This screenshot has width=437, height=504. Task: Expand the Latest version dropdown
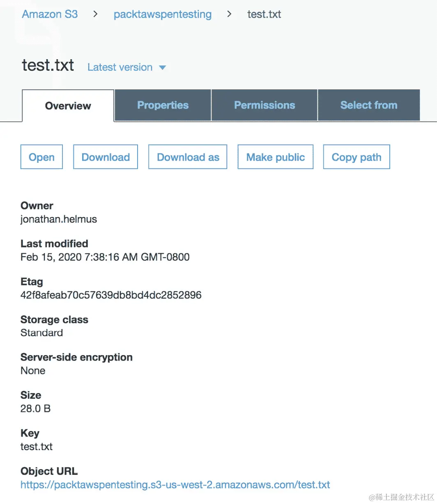pyautogui.click(x=126, y=67)
